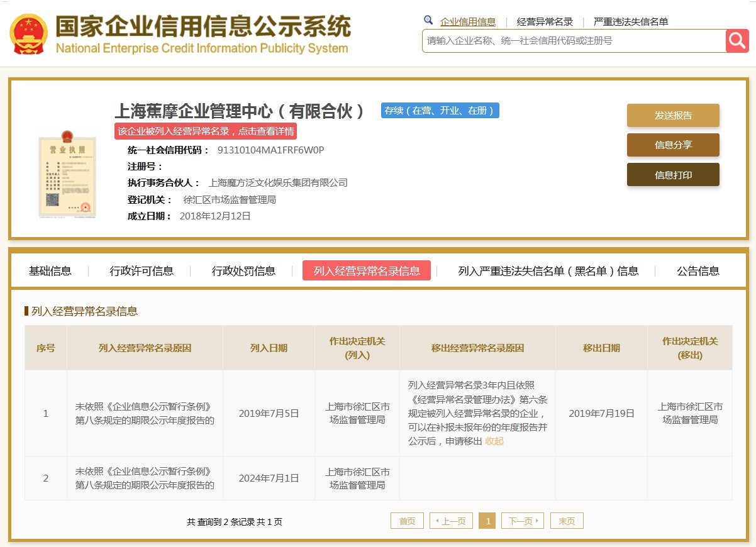Image resolution: width=756 pixels, height=547 pixels.
Task: Click the red magnifier search button
Action: [x=737, y=41]
